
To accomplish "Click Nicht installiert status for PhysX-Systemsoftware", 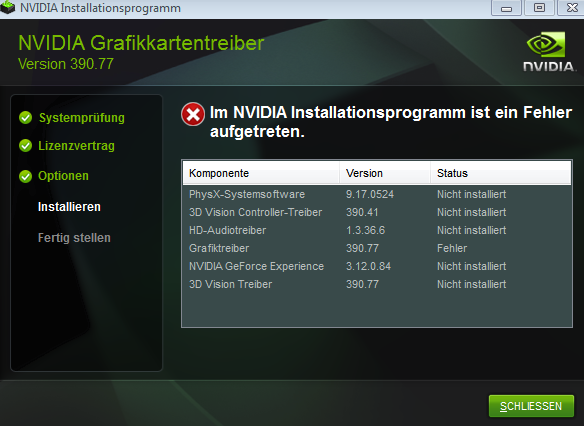I will click(472, 194).
